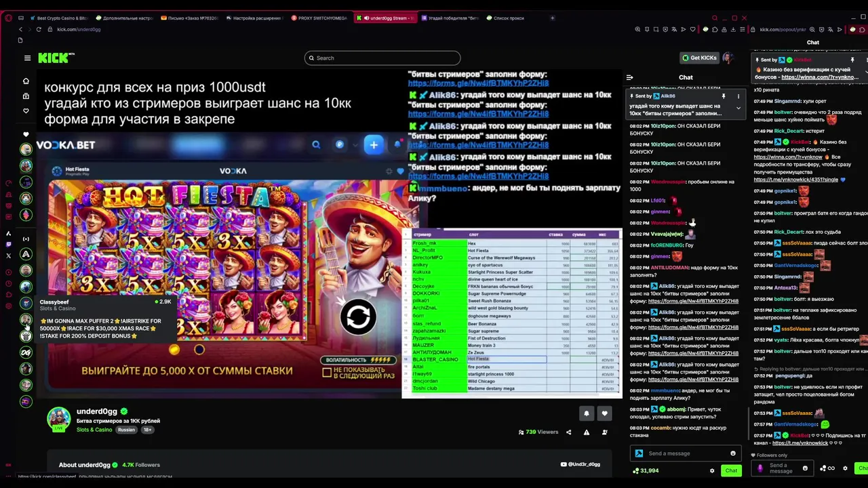Click the Slots & Casino category link

[x=94, y=430]
